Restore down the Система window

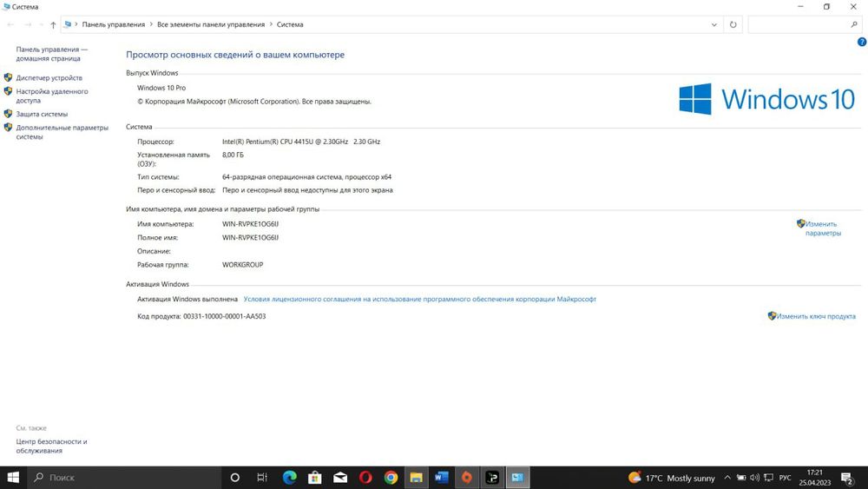pyautogui.click(x=826, y=7)
